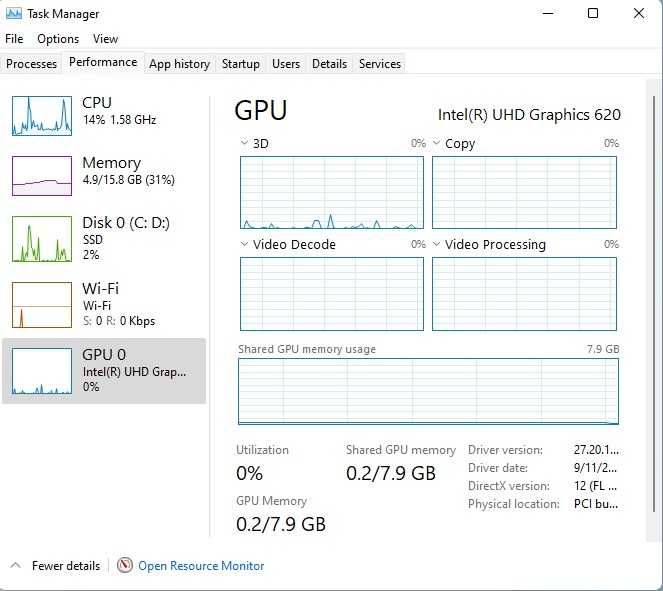This screenshot has height=591, width=663.
Task: Open the Wi-Fi throughput graph icon
Action: tap(42, 304)
